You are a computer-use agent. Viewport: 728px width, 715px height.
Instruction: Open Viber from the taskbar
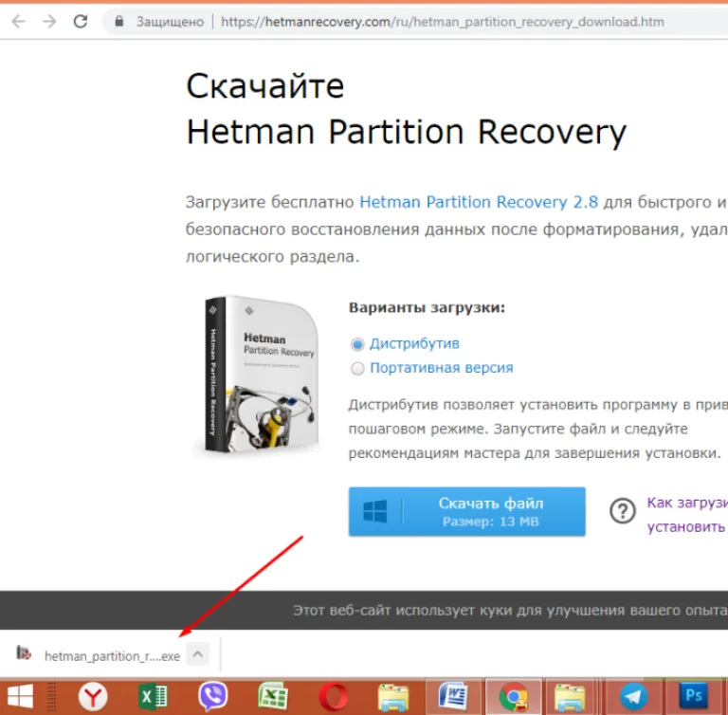coord(213,696)
